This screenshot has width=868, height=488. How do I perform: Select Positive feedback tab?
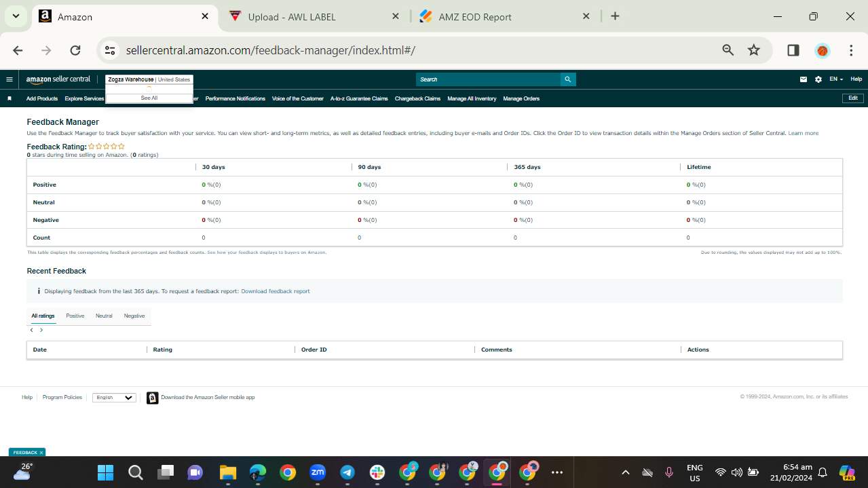point(75,316)
